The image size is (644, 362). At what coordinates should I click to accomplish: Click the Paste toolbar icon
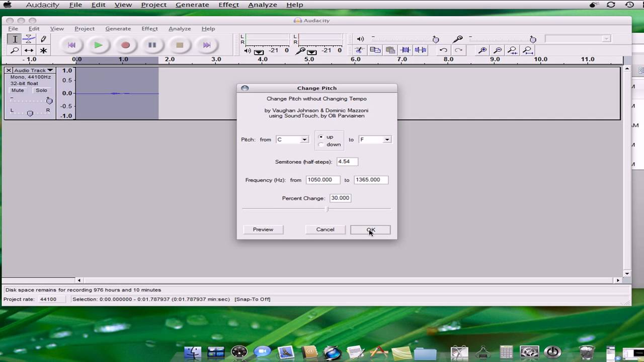(x=390, y=50)
